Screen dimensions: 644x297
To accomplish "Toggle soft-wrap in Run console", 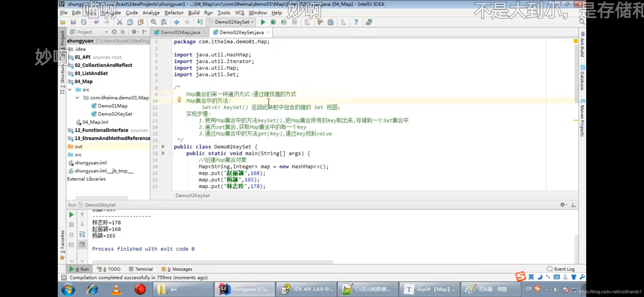I will [x=82, y=235].
